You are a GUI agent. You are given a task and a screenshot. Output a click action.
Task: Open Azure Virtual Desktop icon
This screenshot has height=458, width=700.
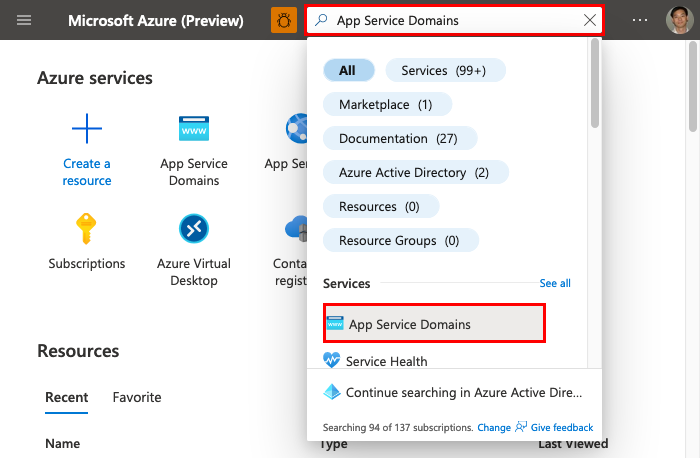194,229
